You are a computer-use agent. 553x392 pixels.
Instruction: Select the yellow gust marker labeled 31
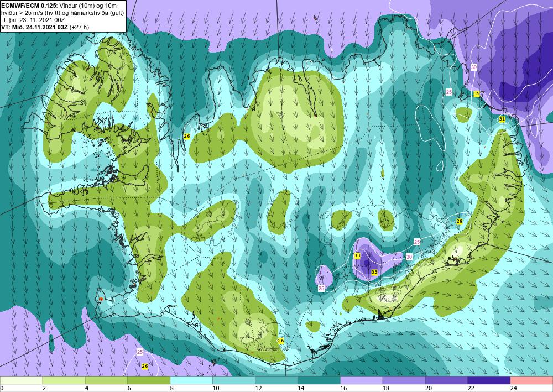[502, 119]
